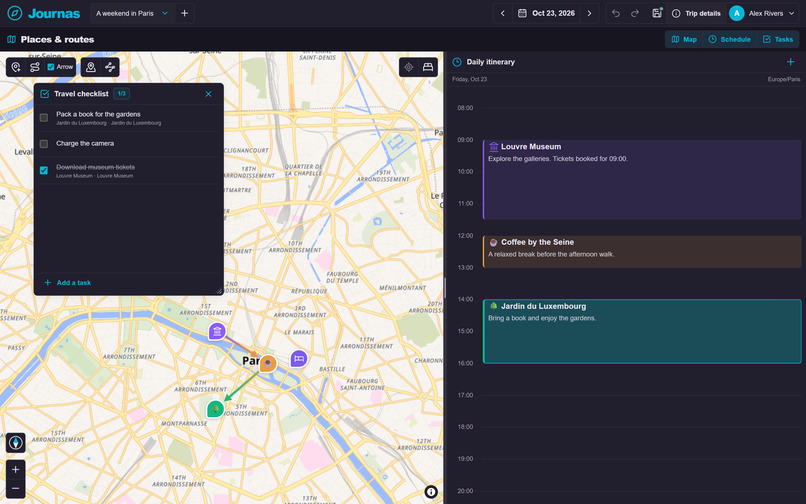Screen dimensions: 806x504
Task: Switch to the Tasks tab
Action: pos(778,39)
